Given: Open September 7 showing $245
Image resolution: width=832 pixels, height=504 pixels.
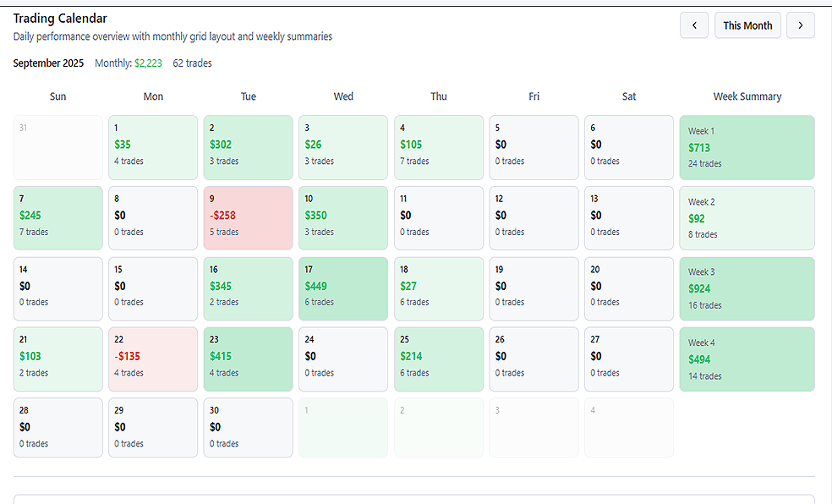Looking at the screenshot, I should 57,218.
